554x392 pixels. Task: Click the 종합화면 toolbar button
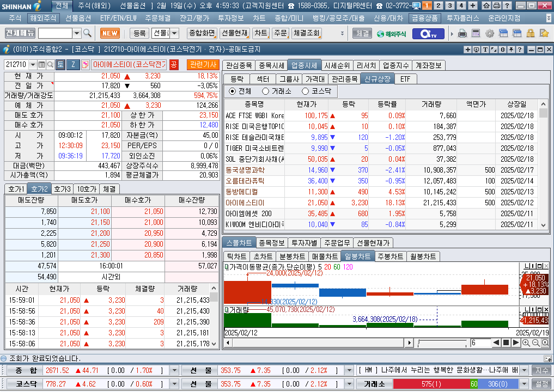pyautogui.click(x=202, y=33)
